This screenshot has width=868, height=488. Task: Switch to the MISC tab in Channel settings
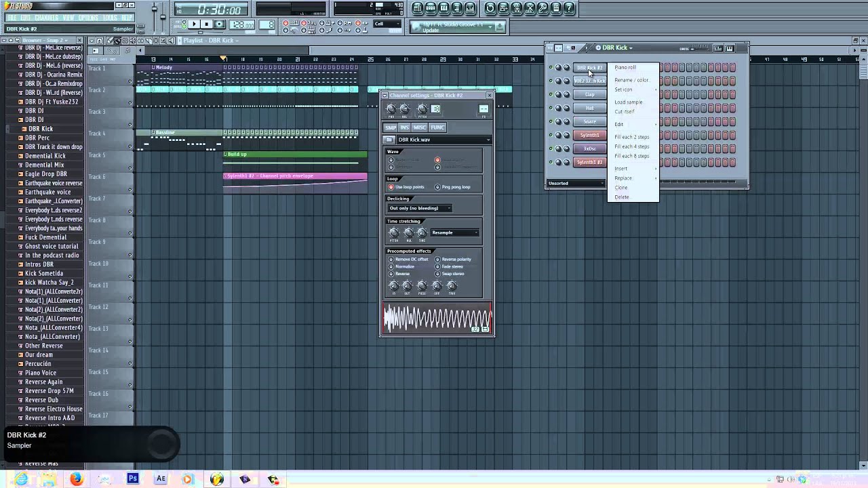(420, 127)
